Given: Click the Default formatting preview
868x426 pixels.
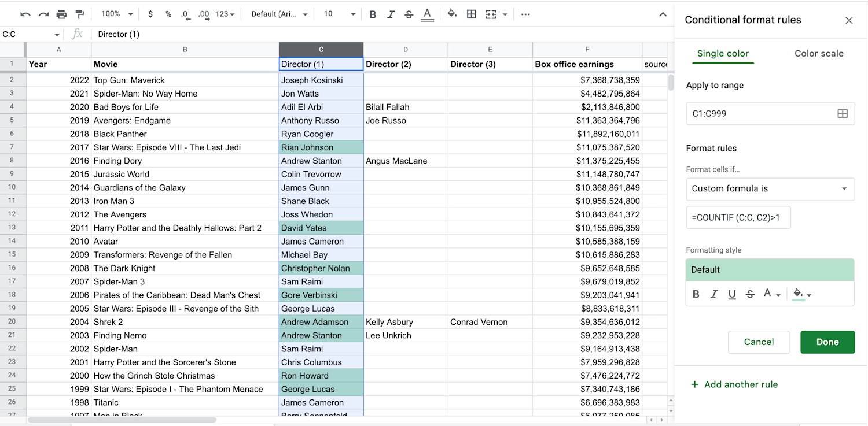Looking at the screenshot, I should click(x=770, y=270).
